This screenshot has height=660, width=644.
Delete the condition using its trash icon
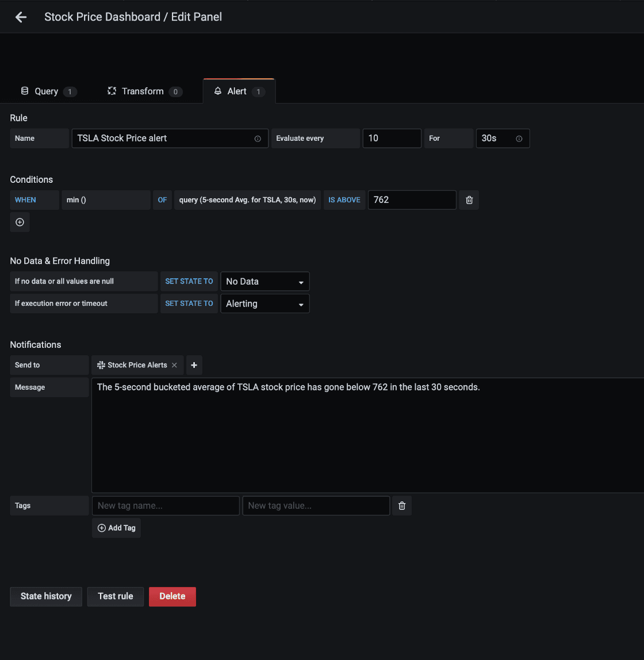tap(469, 200)
